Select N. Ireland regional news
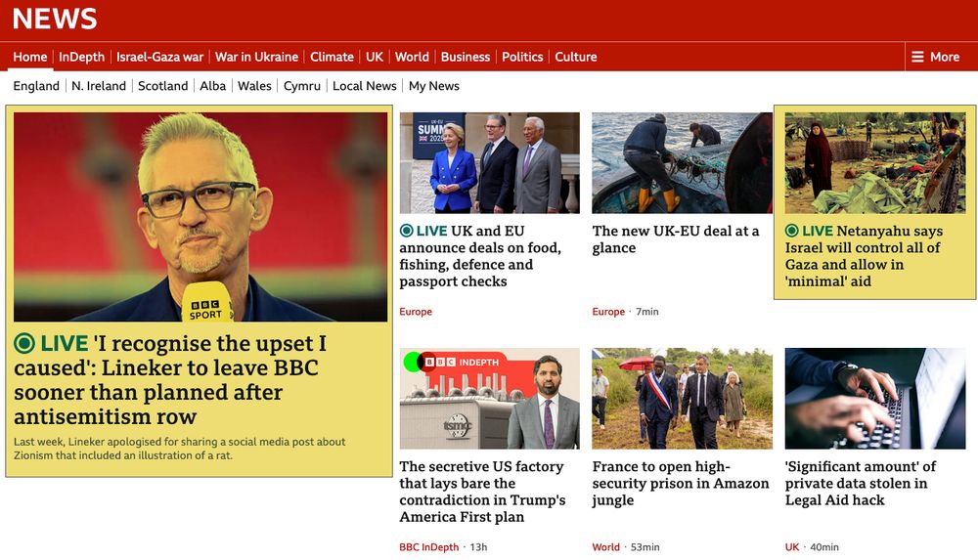This screenshot has height=560, width=978. pos(99,86)
